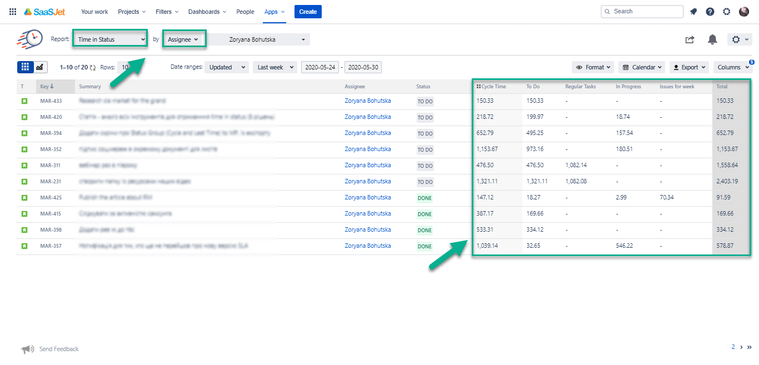This screenshot has width=759, height=365.
Task: Click the bell alerts icon
Action: pyautogui.click(x=712, y=40)
